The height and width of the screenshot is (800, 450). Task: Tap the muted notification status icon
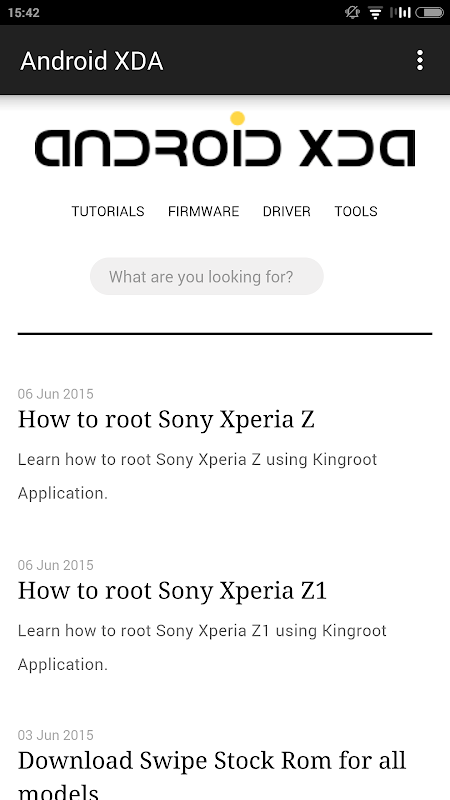352,12
